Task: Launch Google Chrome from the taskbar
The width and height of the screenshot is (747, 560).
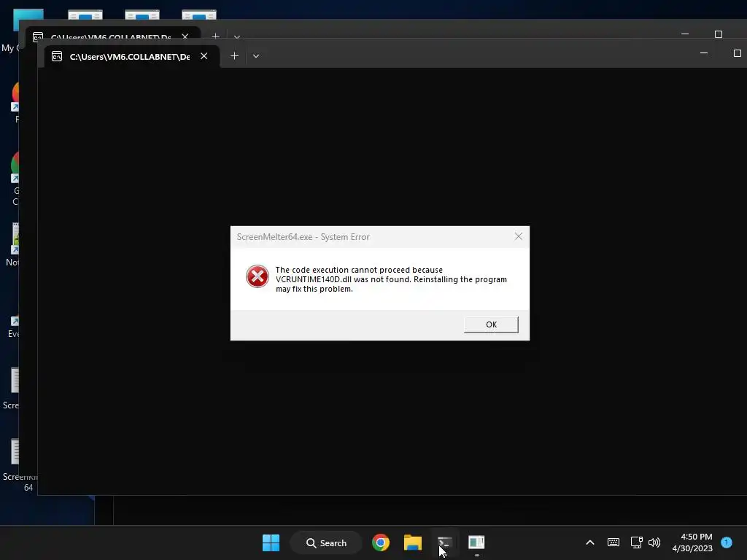Action: (x=381, y=542)
